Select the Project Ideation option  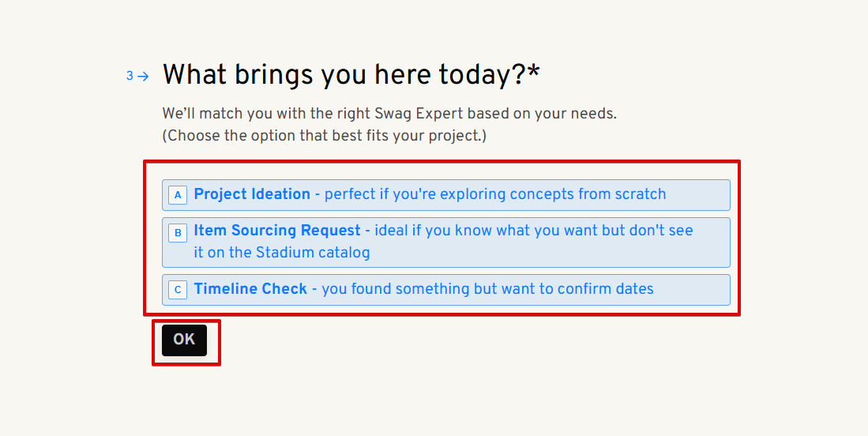click(x=445, y=195)
